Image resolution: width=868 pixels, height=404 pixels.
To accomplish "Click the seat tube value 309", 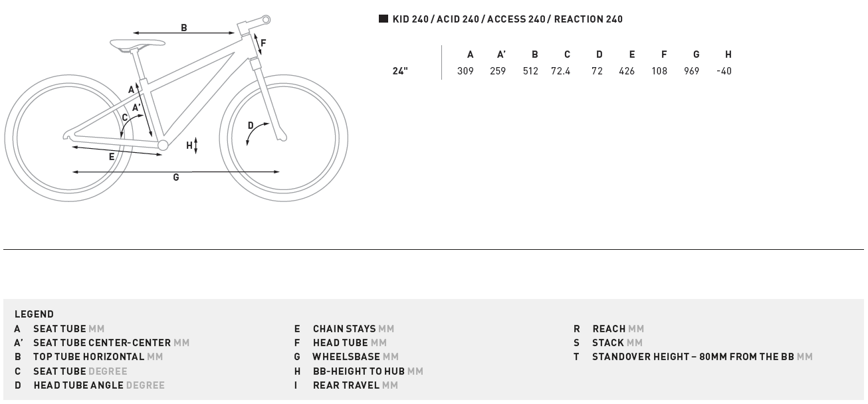I will (465, 71).
